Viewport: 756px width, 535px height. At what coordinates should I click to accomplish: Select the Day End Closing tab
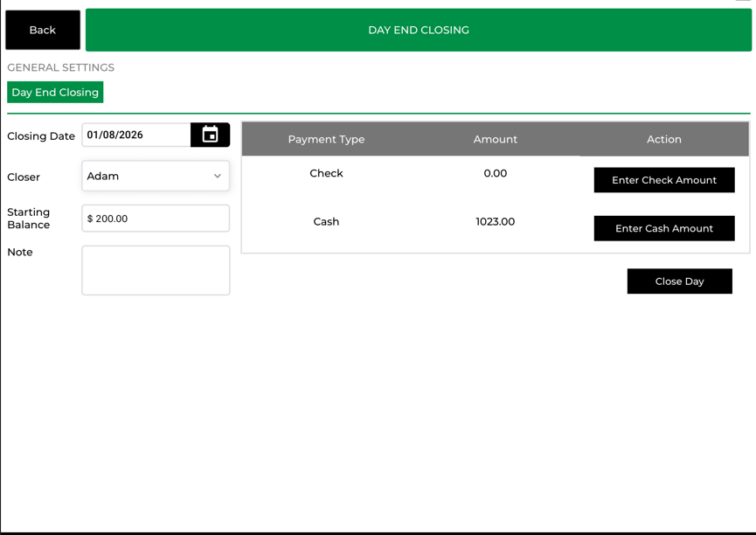(55, 92)
